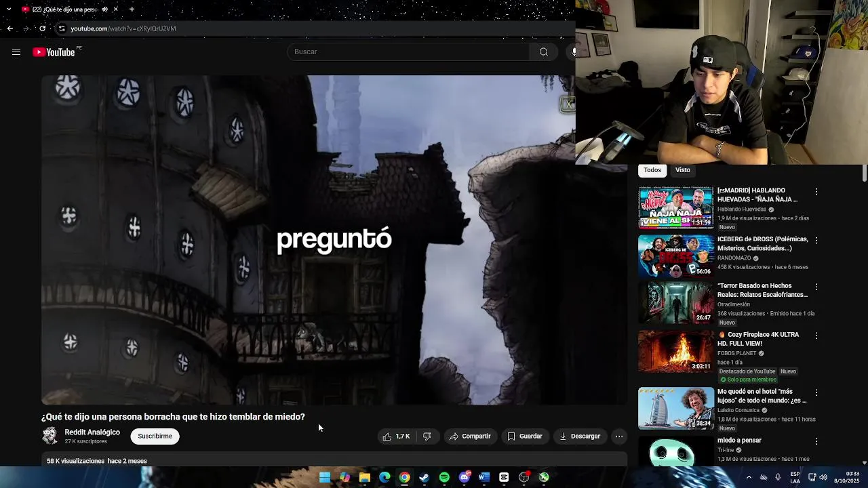Open Cozy Fireplace 4K thumbnail

click(675, 351)
